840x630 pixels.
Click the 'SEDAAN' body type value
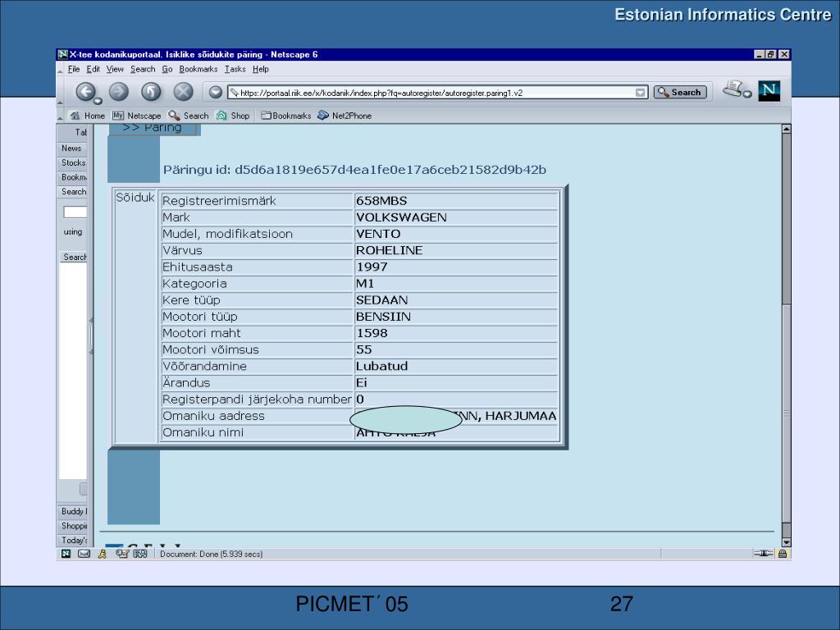coord(382,300)
